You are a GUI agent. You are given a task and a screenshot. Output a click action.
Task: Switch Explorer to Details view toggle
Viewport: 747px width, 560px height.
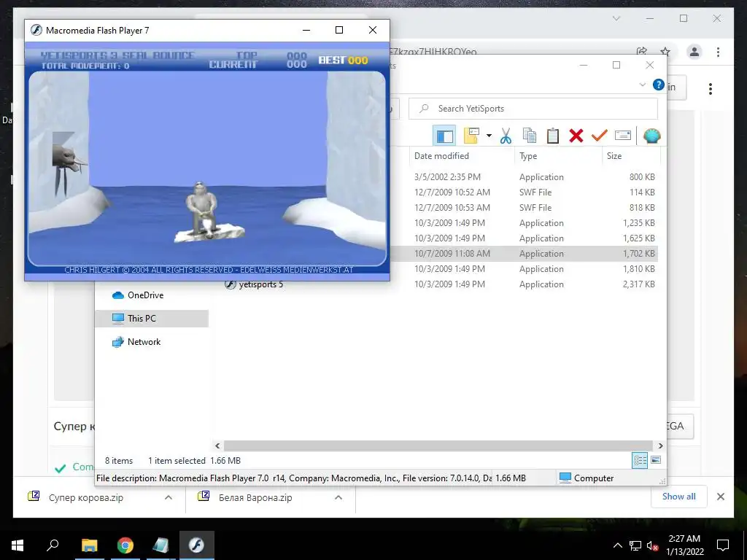pyautogui.click(x=640, y=460)
